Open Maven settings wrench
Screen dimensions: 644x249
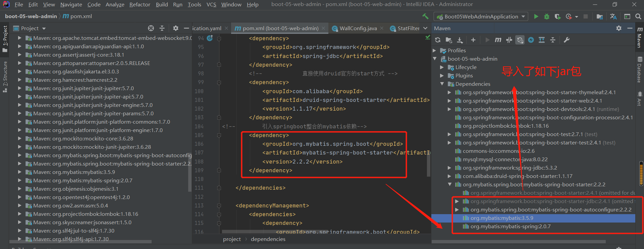567,40
